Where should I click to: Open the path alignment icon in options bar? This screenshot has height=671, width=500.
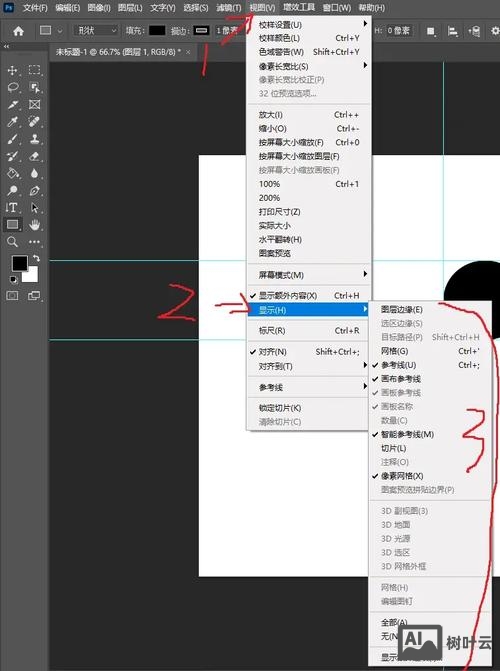coord(452,31)
